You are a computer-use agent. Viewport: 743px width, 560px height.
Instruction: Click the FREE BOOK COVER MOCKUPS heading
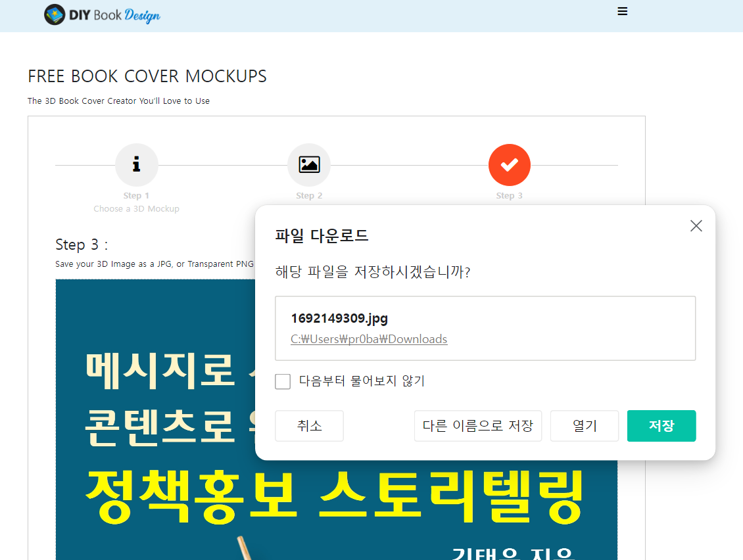pos(147,76)
